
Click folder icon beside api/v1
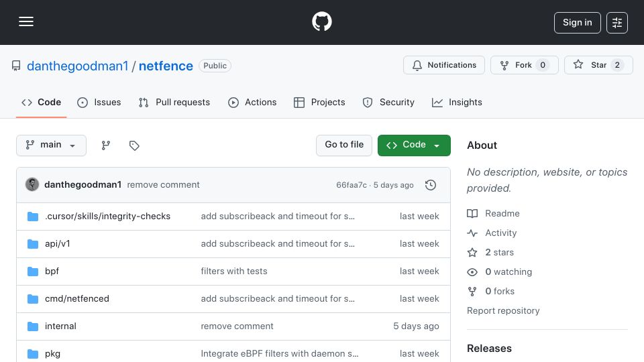(32, 244)
